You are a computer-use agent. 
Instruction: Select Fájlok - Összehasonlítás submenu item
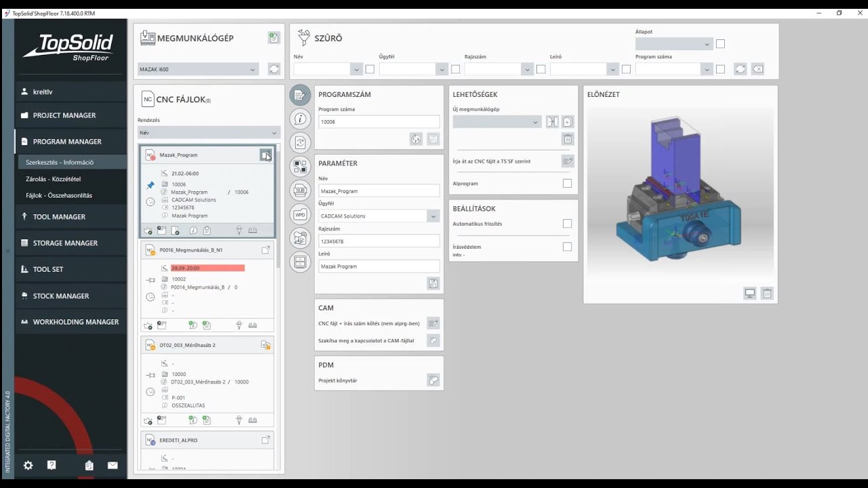click(72, 195)
